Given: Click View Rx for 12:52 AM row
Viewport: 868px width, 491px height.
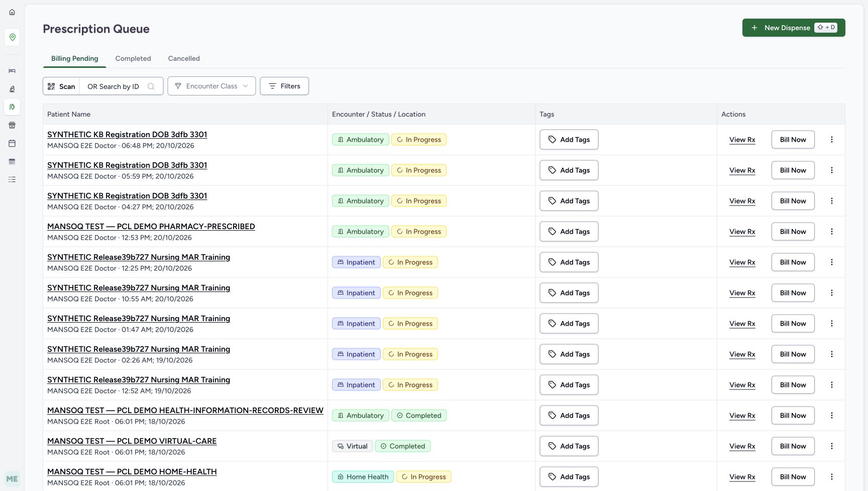Looking at the screenshot, I should pyautogui.click(x=742, y=385).
